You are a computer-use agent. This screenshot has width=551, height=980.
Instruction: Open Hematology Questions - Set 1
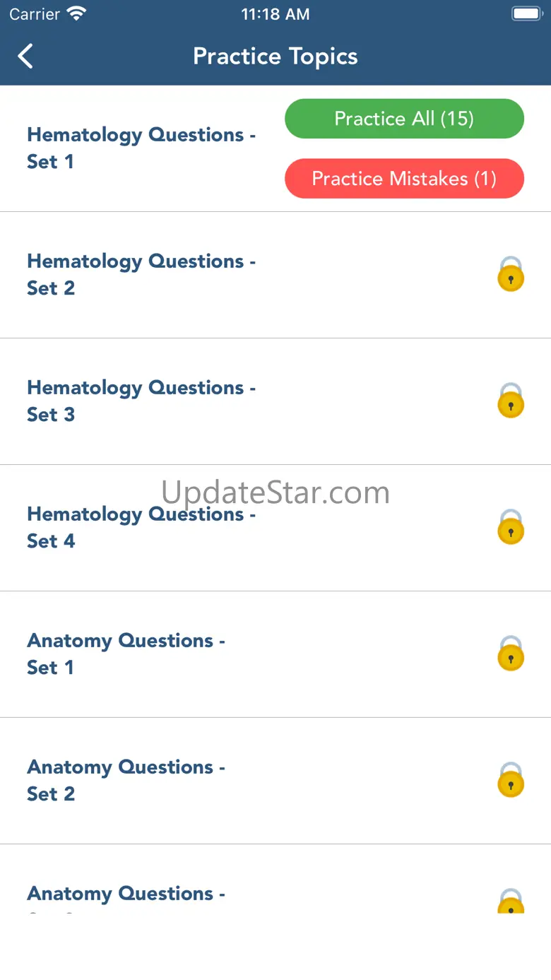click(x=141, y=148)
